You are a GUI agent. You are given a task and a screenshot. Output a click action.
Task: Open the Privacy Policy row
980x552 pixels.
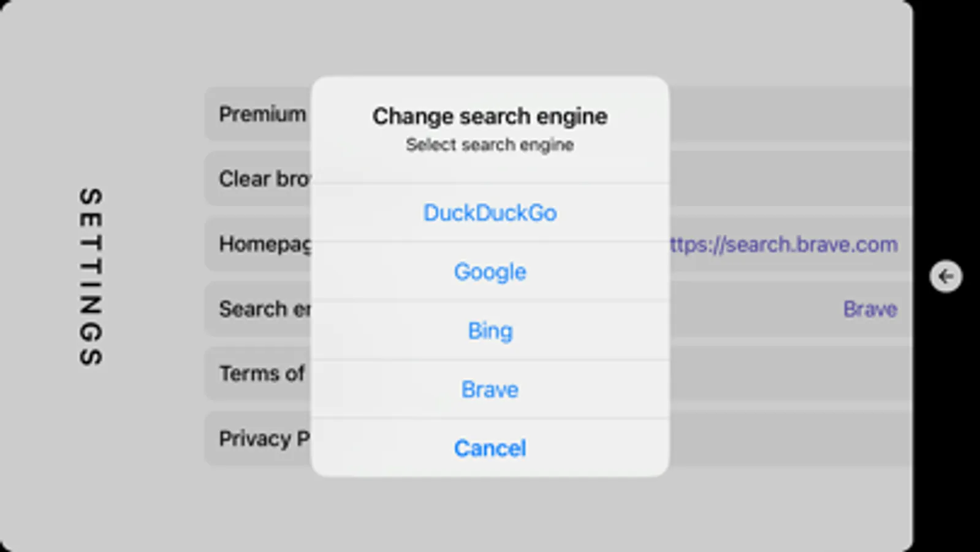coord(264,439)
